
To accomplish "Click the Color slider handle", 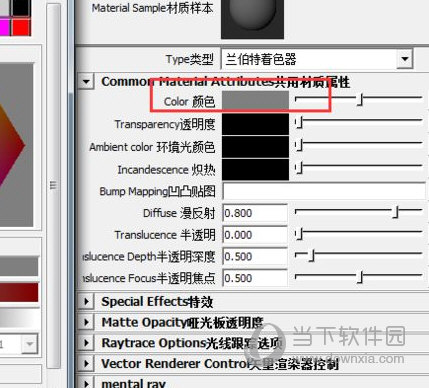I will 360,100.
